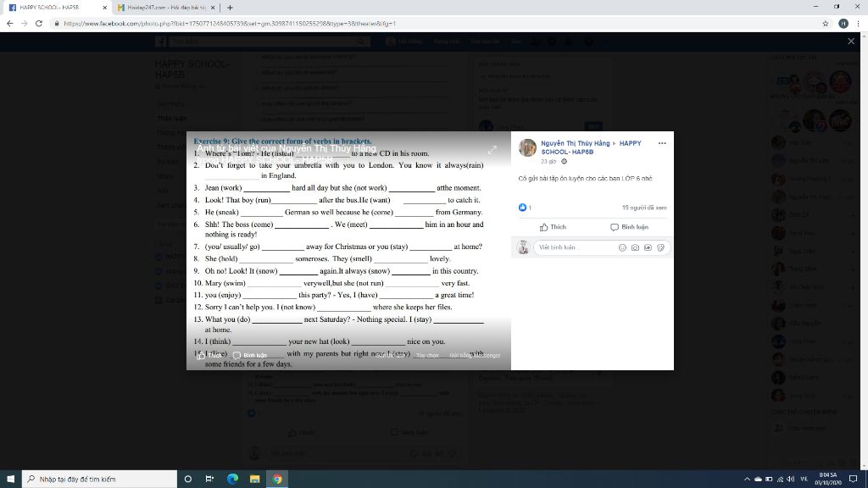Bookmark this page with the star
This screenshot has height=488, width=868.
tap(826, 23)
